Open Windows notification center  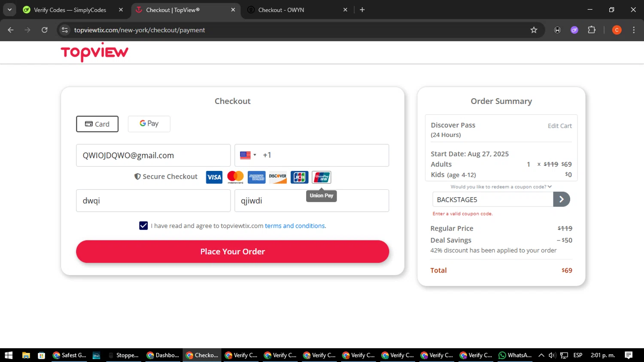click(629, 355)
